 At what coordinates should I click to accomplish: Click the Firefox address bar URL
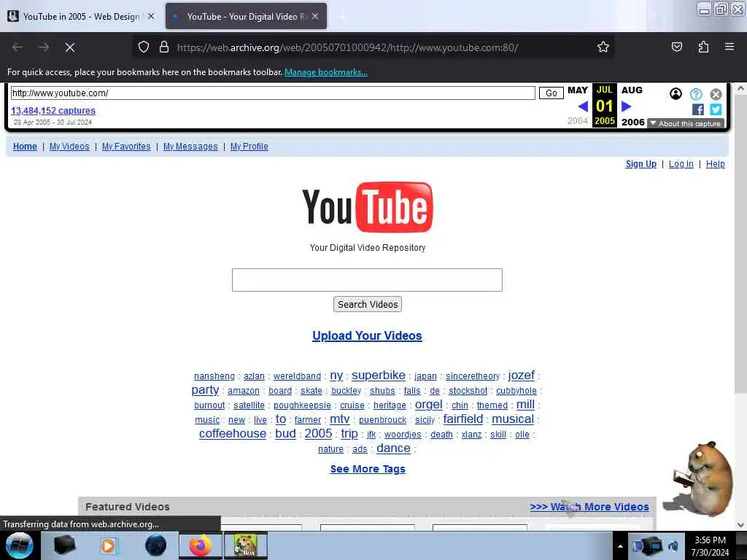pos(348,47)
